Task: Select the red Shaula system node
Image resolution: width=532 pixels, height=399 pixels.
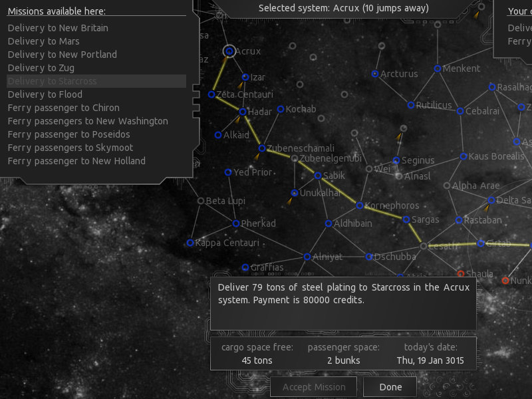Action: 461,273
